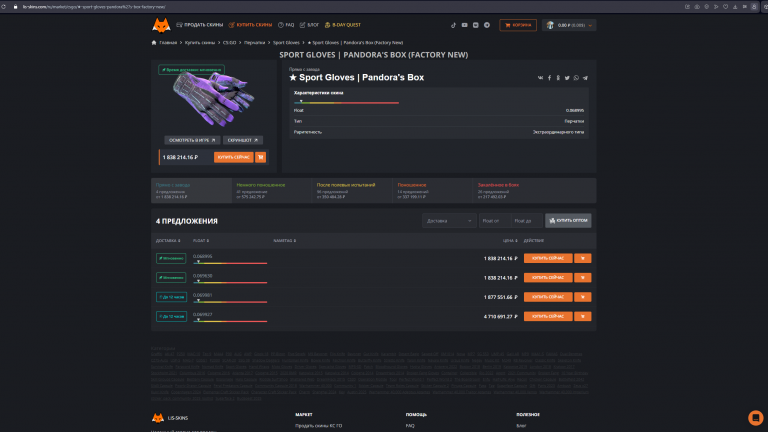Click float bar of 0.068995 offer
768x432 pixels.
[230, 263]
